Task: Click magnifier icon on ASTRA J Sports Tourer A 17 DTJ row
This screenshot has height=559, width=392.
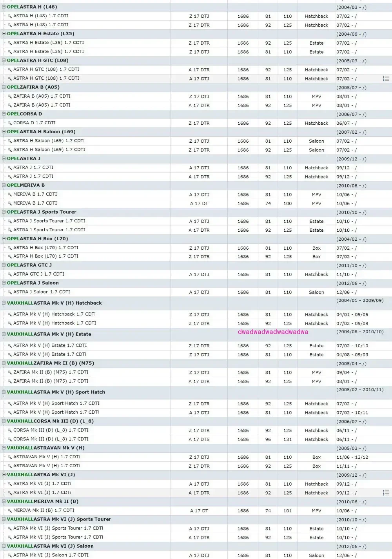Action: click(x=10, y=221)
